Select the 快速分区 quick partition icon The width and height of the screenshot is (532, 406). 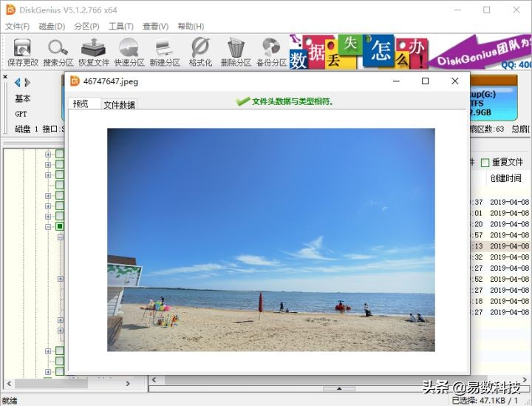[x=129, y=53]
